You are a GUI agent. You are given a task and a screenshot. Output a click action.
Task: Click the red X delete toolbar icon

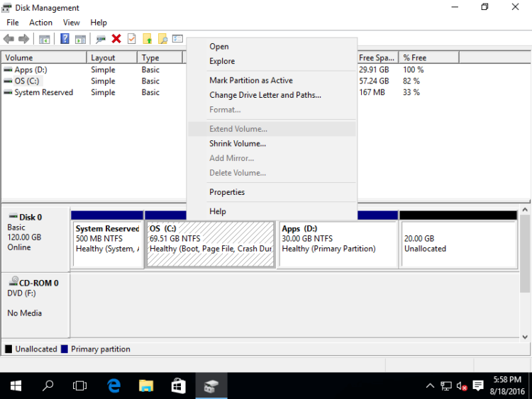pyautogui.click(x=116, y=39)
